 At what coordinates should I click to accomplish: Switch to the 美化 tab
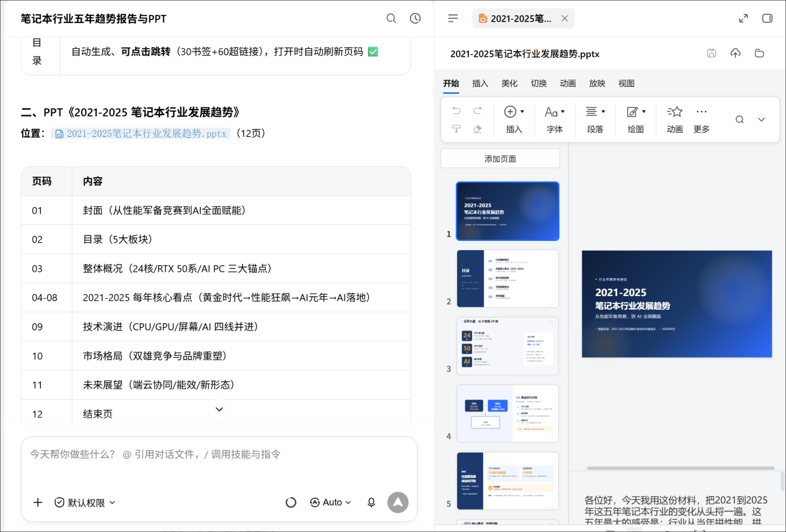pyautogui.click(x=509, y=84)
